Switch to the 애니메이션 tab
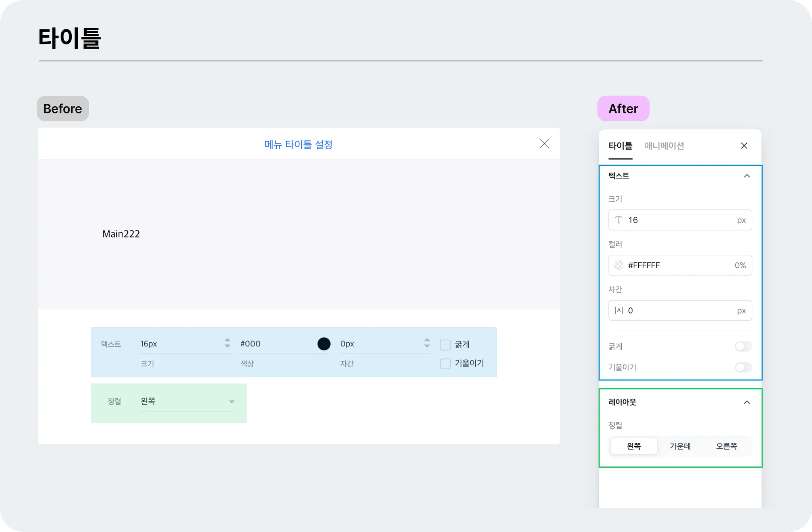The width and height of the screenshot is (812, 532). tap(664, 146)
